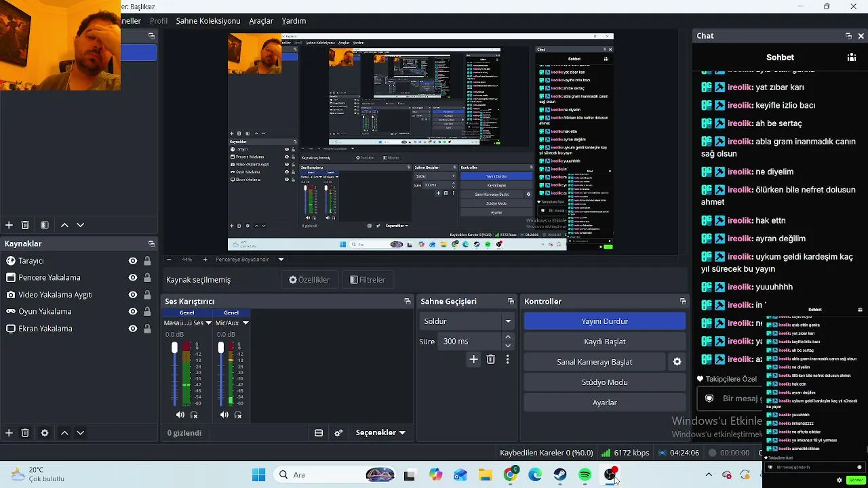The image size is (868, 488).
Task: Open Seçenekler dropdown in audio mixer
Action: pyautogui.click(x=380, y=433)
